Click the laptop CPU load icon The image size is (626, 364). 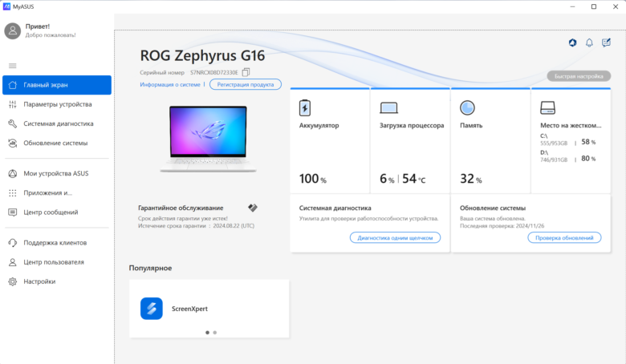(388, 108)
